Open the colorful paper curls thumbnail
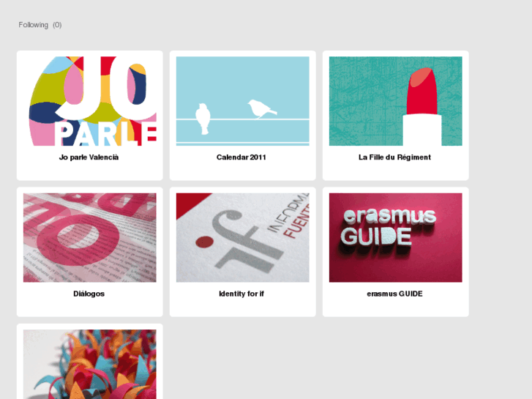 point(89,364)
